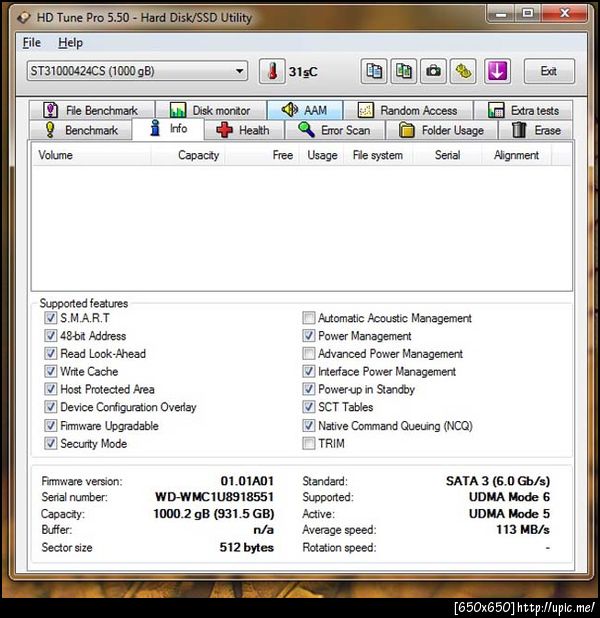Open the drive selection dropdown
This screenshot has height=618, width=600.
137,71
